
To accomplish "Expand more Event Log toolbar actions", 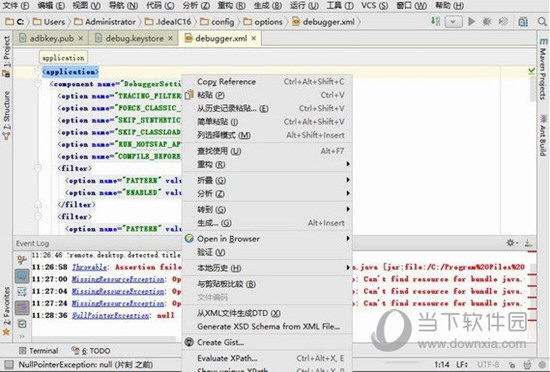I will click(x=22, y=337).
